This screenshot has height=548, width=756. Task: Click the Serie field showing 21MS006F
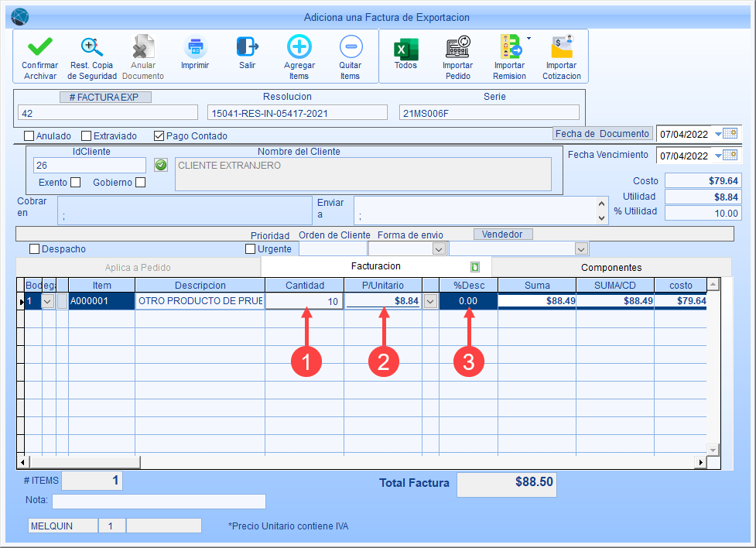(x=489, y=113)
